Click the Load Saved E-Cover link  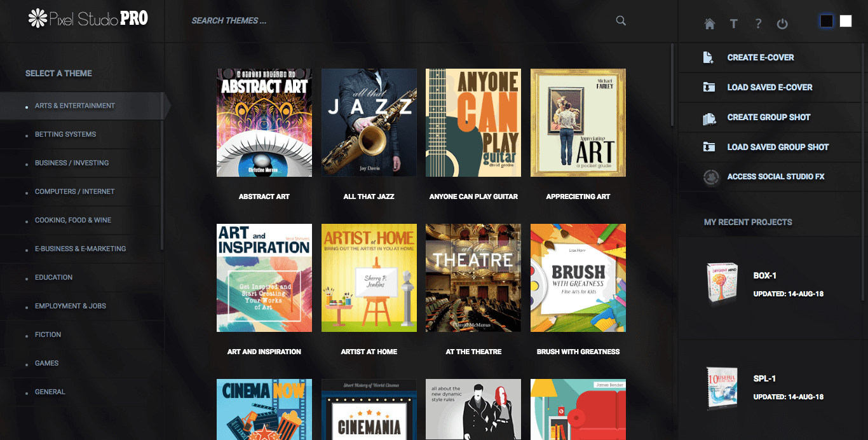pyautogui.click(x=770, y=87)
